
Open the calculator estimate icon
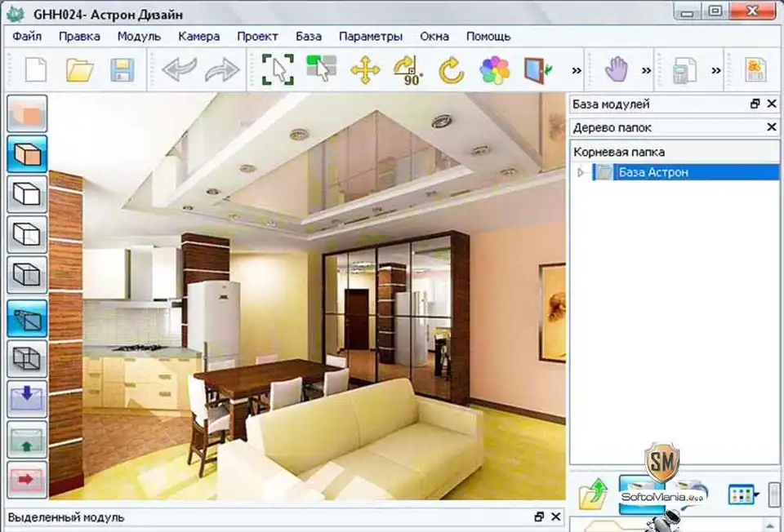[684, 70]
